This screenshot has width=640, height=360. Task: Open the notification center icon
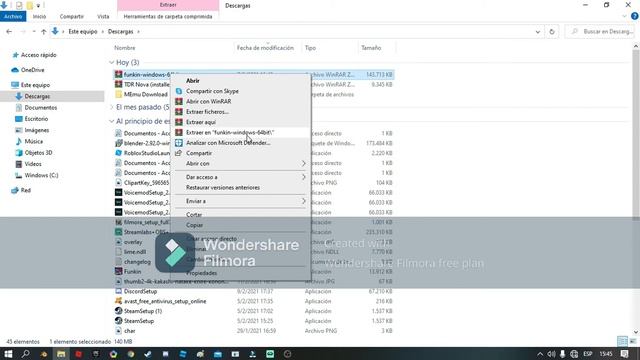(624, 354)
